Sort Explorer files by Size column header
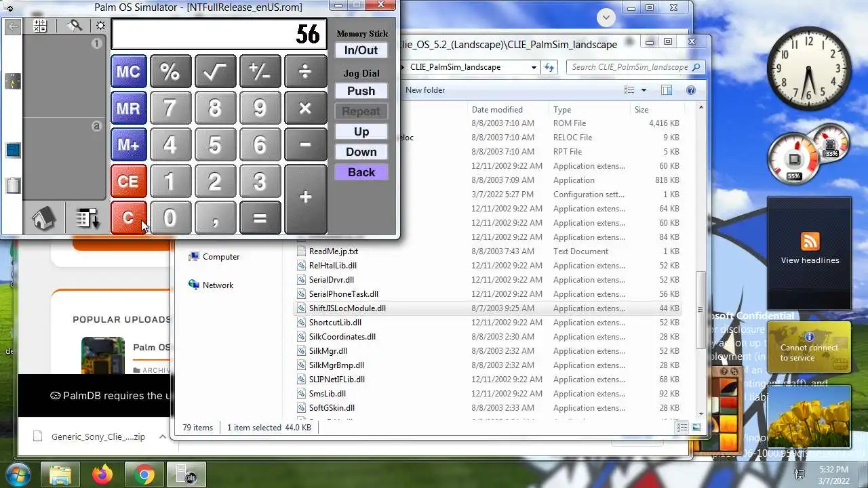 coord(656,109)
